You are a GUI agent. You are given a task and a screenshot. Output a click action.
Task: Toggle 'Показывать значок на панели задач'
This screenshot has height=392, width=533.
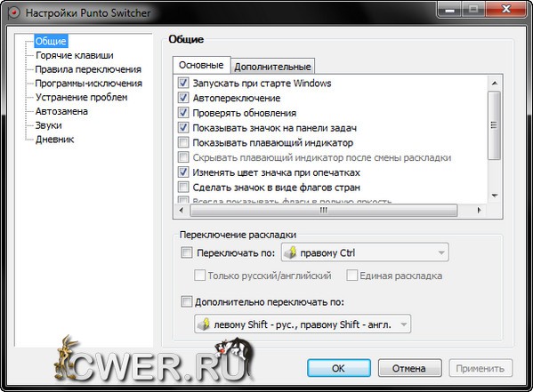click(183, 127)
